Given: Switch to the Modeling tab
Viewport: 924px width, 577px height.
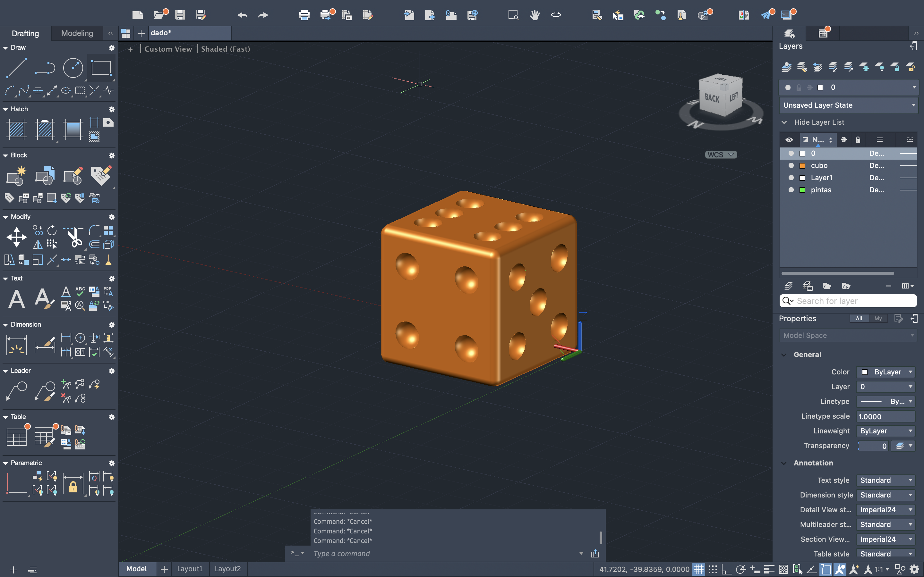Looking at the screenshot, I should (77, 33).
